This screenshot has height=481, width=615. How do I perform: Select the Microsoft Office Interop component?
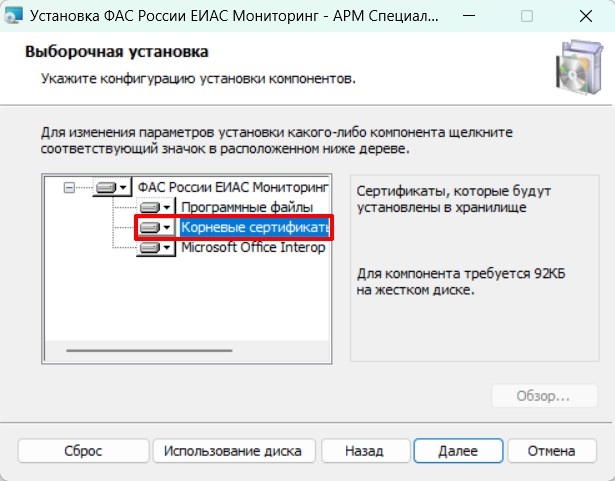pos(253,248)
